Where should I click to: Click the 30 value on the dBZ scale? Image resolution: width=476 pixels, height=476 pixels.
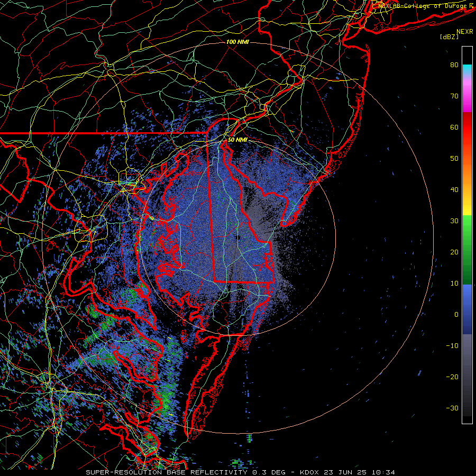pyautogui.click(x=454, y=221)
